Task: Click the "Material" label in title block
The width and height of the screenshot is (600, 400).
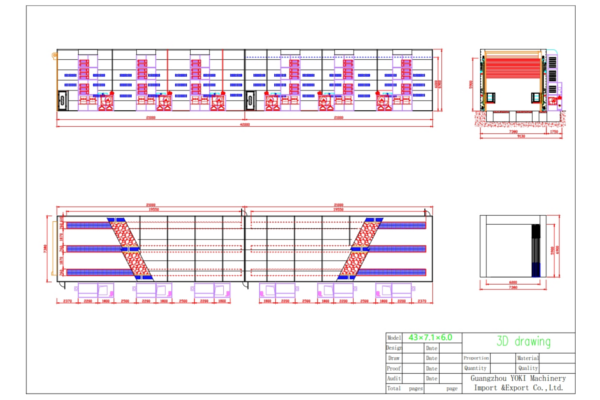Action: (x=528, y=357)
